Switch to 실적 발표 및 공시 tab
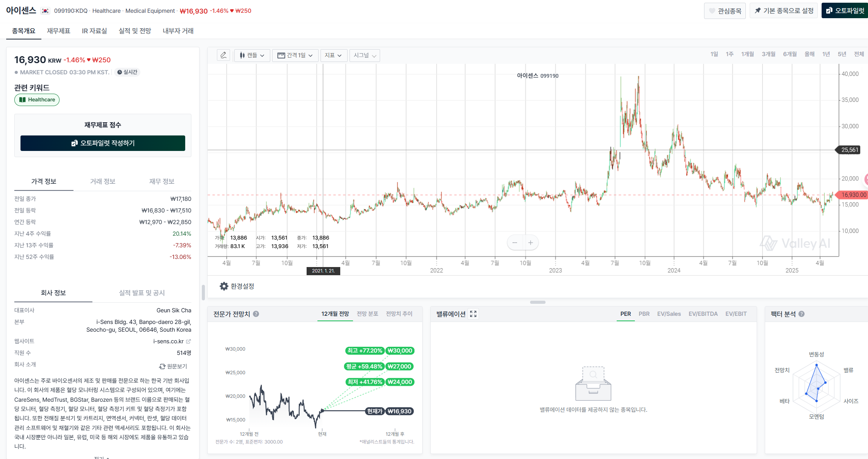The height and width of the screenshot is (459, 868). [142, 293]
